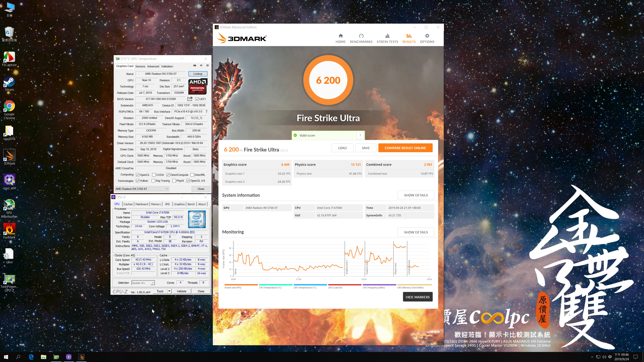This screenshot has height=362, width=644.
Task: Open the GPU-Z hamburger menu
Action: pyautogui.click(x=207, y=66)
